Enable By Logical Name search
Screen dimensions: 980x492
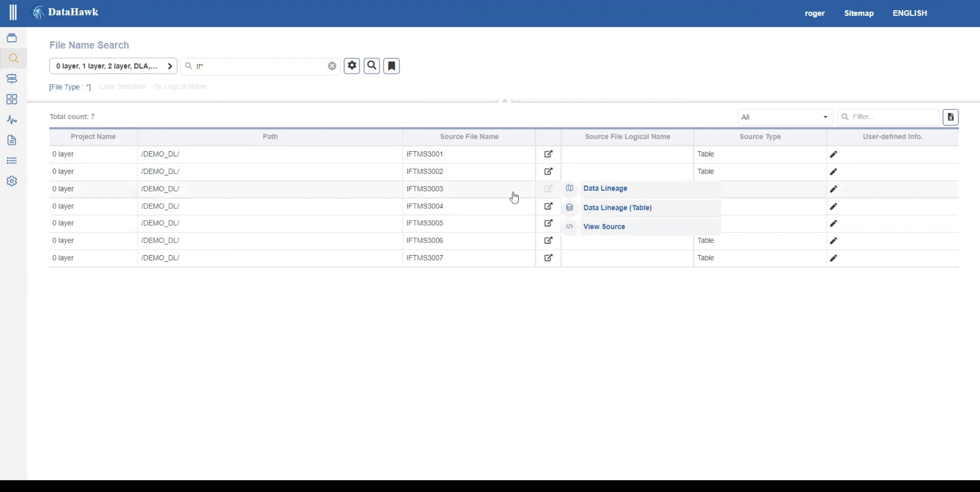point(180,86)
